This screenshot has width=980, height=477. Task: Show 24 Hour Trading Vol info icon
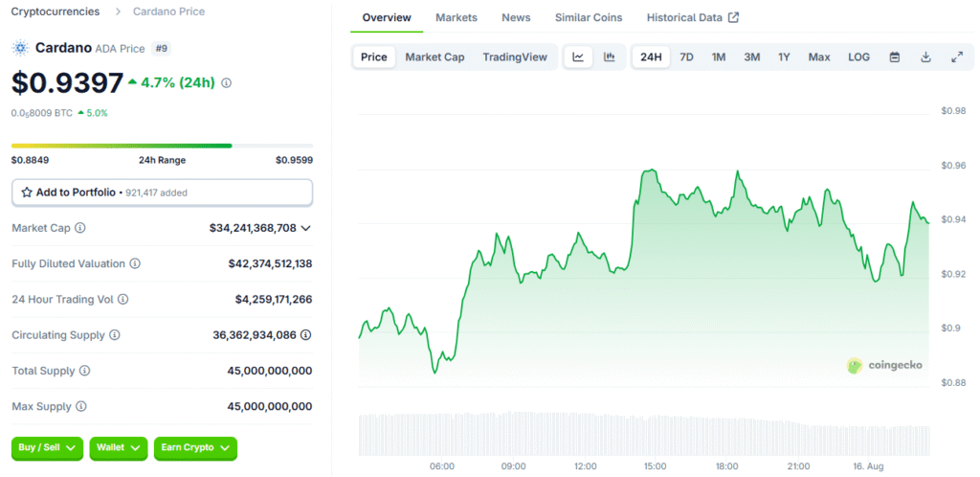tap(123, 300)
